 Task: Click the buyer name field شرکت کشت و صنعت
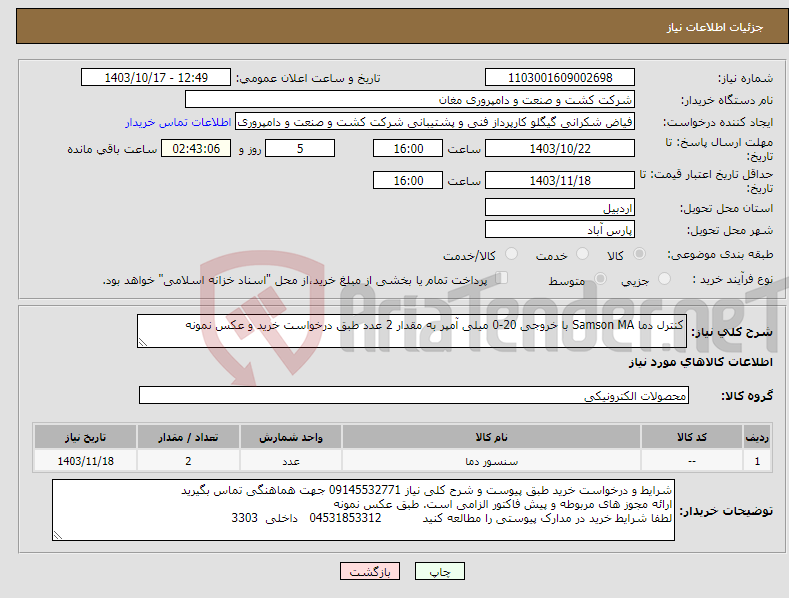pyautogui.click(x=410, y=99)
